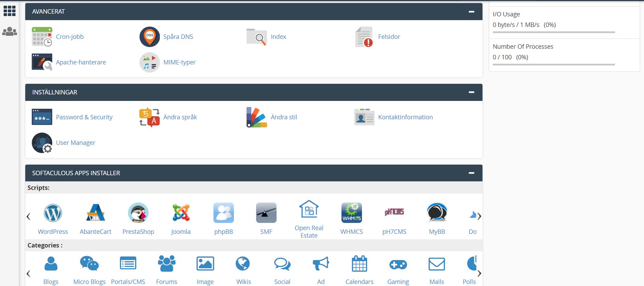
Task: Pick the PrestaShop script logo
Action: pyautogui.click(x=138, y=213)
